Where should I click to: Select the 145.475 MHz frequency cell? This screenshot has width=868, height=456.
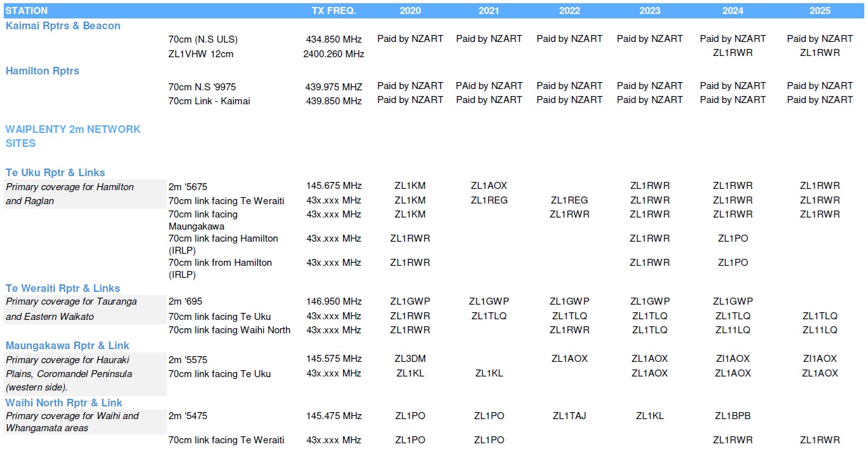[x=334, y=416]
